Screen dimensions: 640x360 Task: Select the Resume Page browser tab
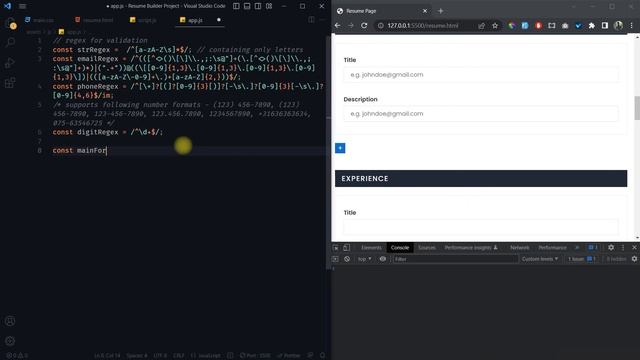[382, 11]
